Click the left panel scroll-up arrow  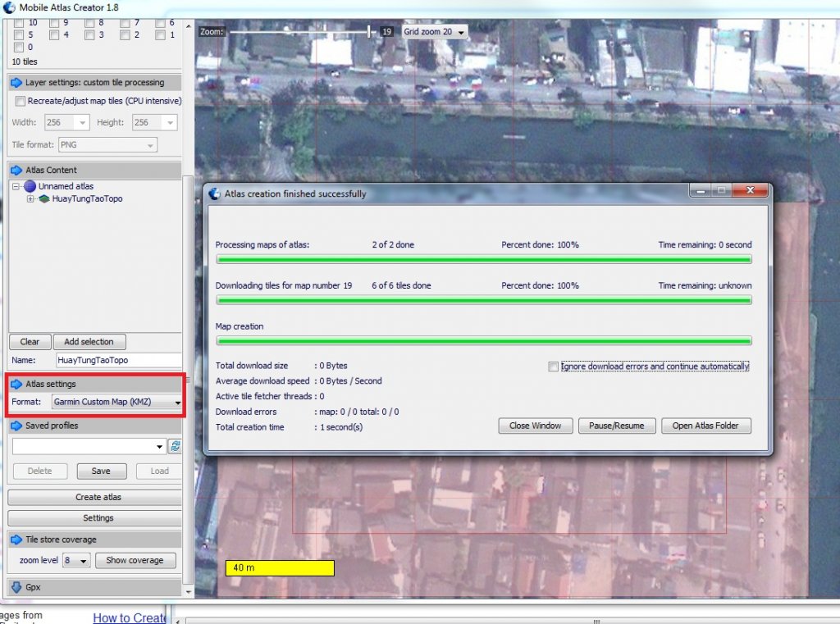pyautogui.click(x=188, y=26)
